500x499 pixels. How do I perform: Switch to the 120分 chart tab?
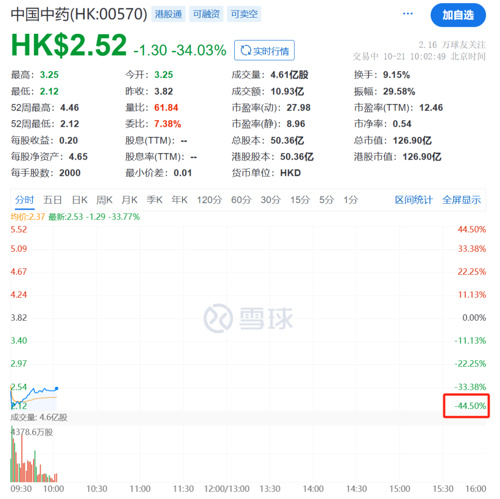click(x=209, y=200)
